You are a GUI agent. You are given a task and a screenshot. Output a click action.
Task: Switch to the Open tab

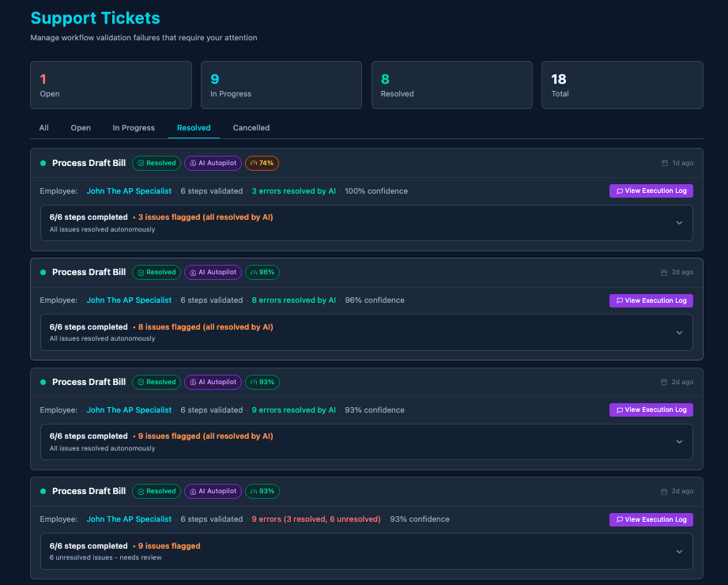pyautogui.click(x=80, y=127)
